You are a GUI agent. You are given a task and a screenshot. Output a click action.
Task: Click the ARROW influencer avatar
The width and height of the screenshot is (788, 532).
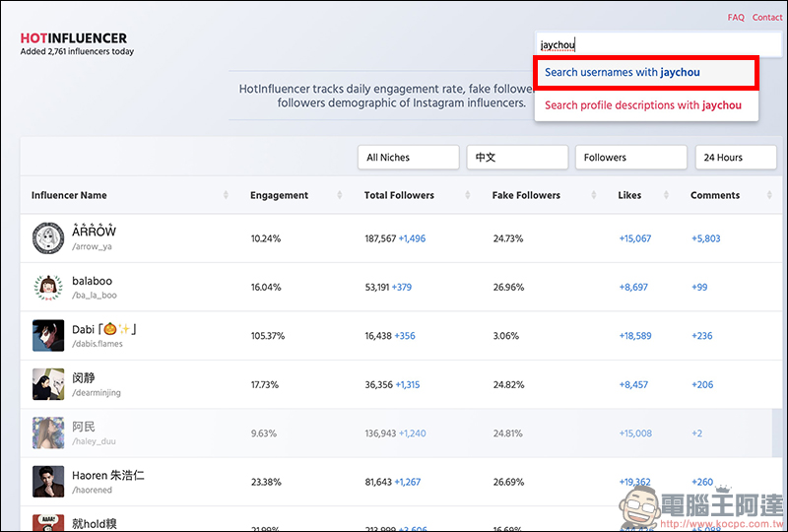tap(48, 238)
